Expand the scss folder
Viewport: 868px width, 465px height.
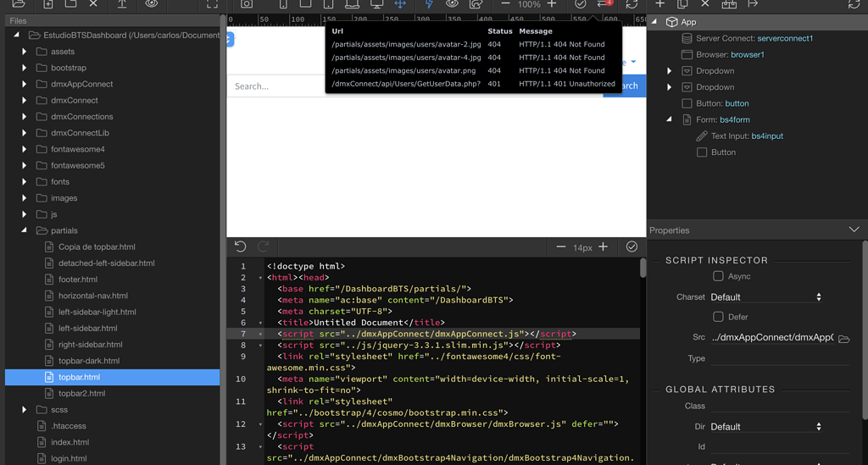(x=25, y=410)
